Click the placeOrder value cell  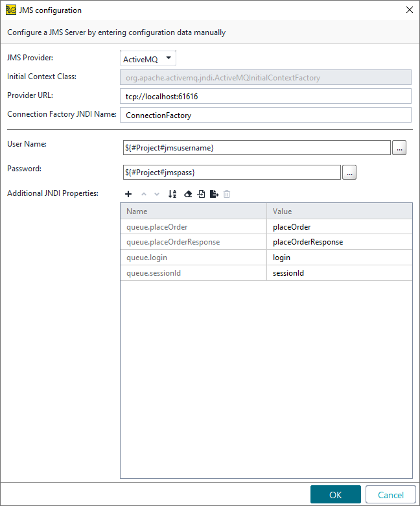(x=340, y=227)
